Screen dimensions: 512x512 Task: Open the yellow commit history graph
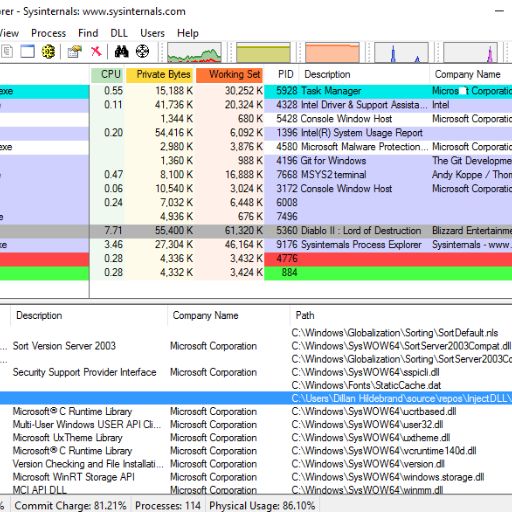[x=263, y=52]
